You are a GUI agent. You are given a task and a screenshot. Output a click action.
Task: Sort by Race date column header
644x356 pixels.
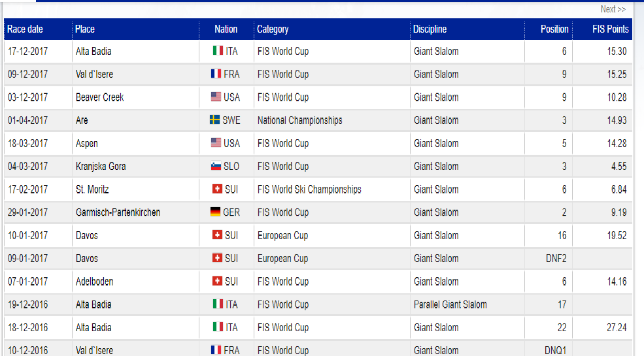tap(25, 29)
